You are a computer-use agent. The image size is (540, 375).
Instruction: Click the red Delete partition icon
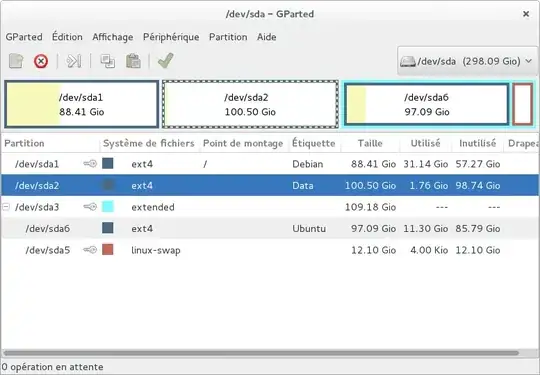(41, 61)
